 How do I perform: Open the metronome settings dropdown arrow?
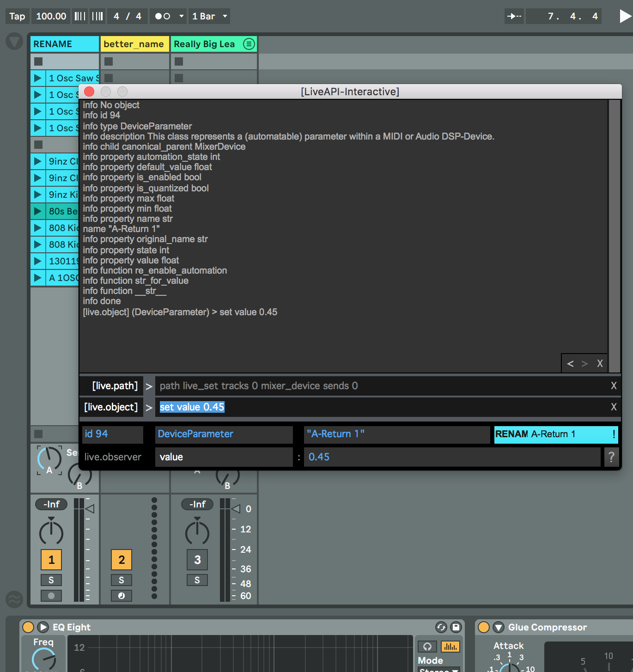point(182,16)
